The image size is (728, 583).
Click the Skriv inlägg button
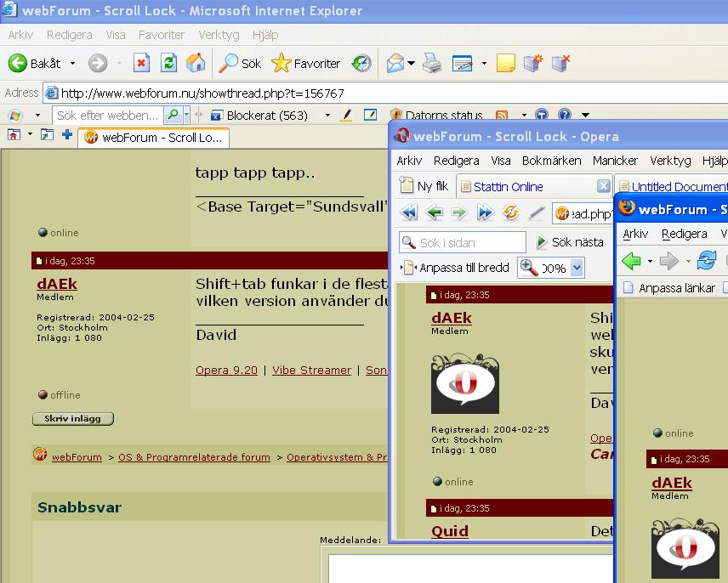point(73,419)
